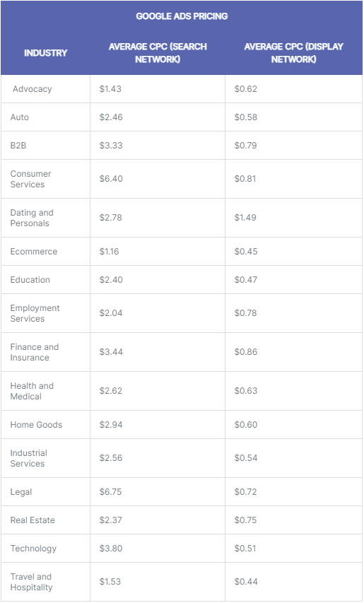This screenshot has width=364, height=603.
Task: Click the Average CPC Display Network header
Action: pos(293,53)
